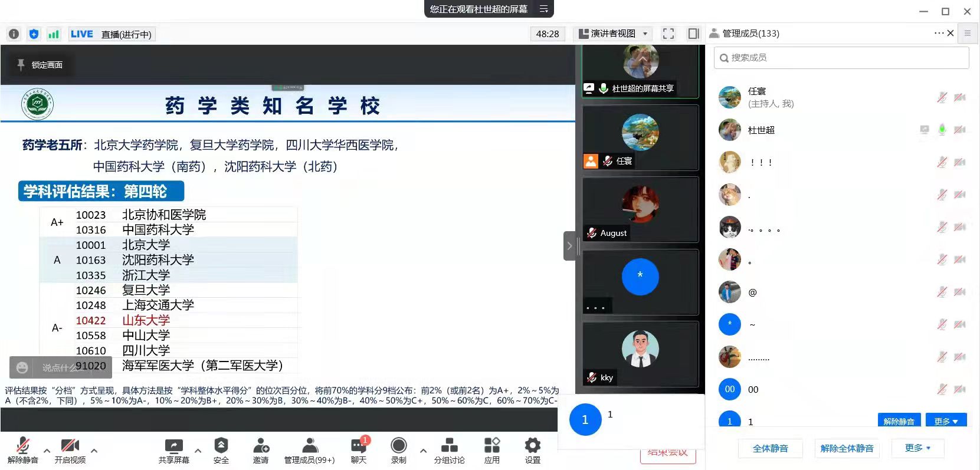This screenshot has width=980, height=470.
Task: Click the 说点什么 chat input
Action: pyautogui.click(x=60, y=367)
